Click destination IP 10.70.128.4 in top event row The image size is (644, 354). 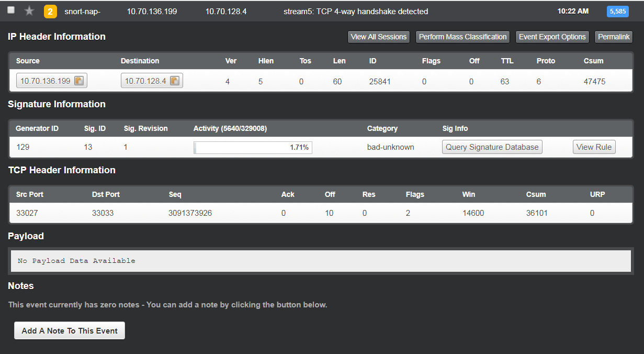click(226, 12)
